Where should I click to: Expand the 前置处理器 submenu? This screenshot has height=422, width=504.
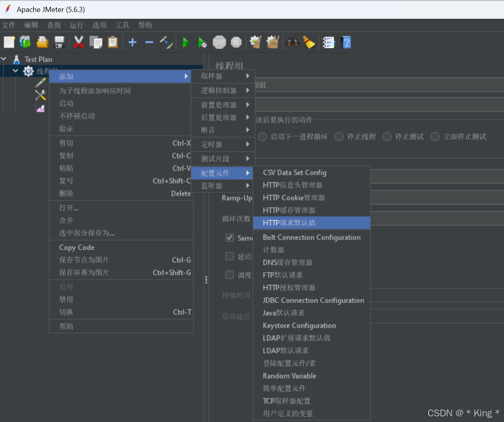223,105
